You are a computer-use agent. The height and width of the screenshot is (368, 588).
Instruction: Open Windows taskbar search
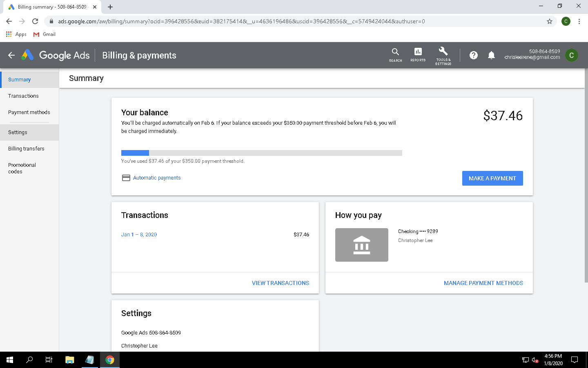29,360
